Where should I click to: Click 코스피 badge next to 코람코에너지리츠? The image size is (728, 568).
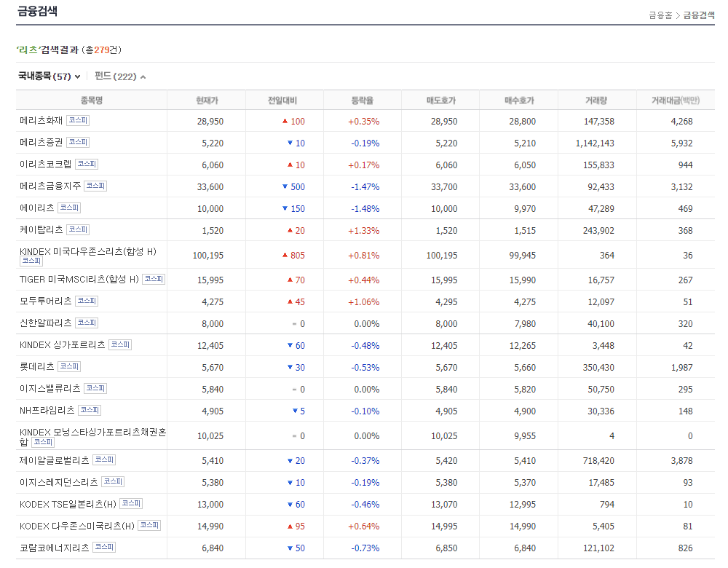coord(104,547)
